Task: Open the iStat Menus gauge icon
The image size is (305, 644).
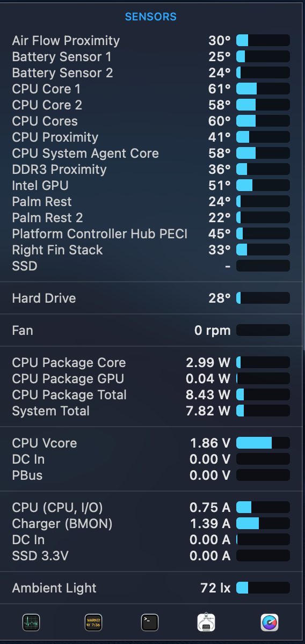Action: click(x=270, y=623)
